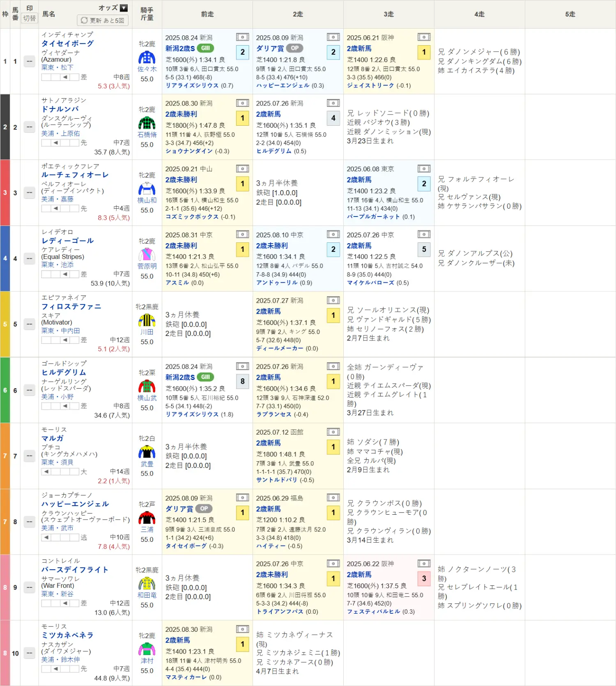616x686 pixels.
Task: Play race video for タイセイボーグ's 新潟2歳S
Action: pos(242,37)
